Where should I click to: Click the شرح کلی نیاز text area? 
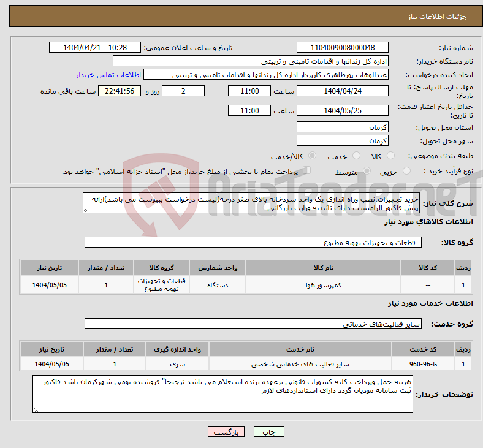pyautogui.click(x=251, y=203)
